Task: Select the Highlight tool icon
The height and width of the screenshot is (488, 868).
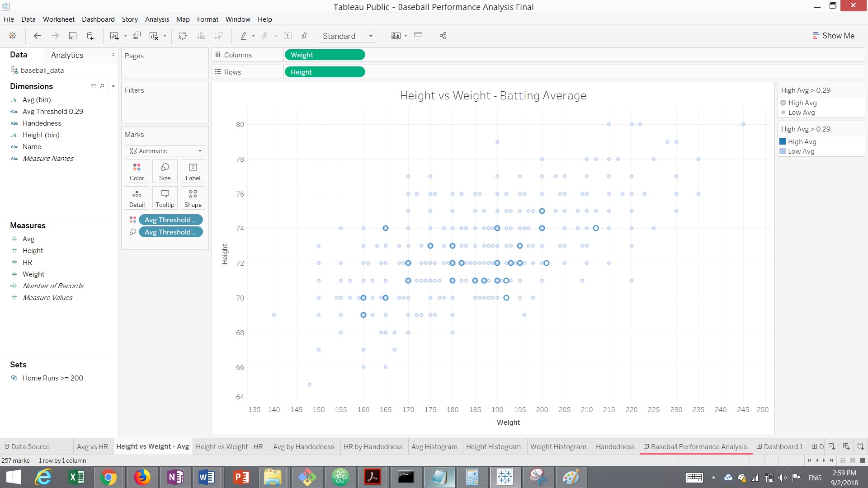Action: (x=243, y=36)
